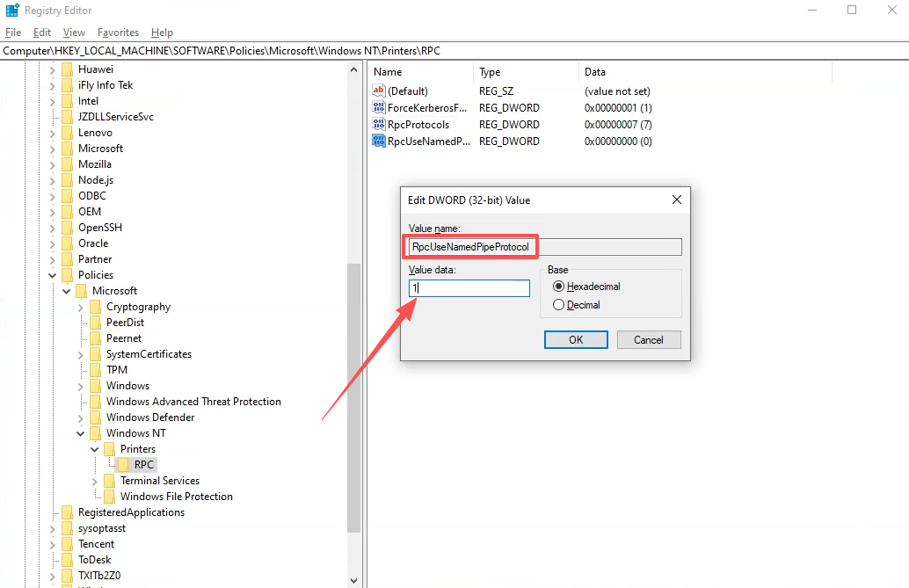Click the Tencent folder icon

[67, 544]
